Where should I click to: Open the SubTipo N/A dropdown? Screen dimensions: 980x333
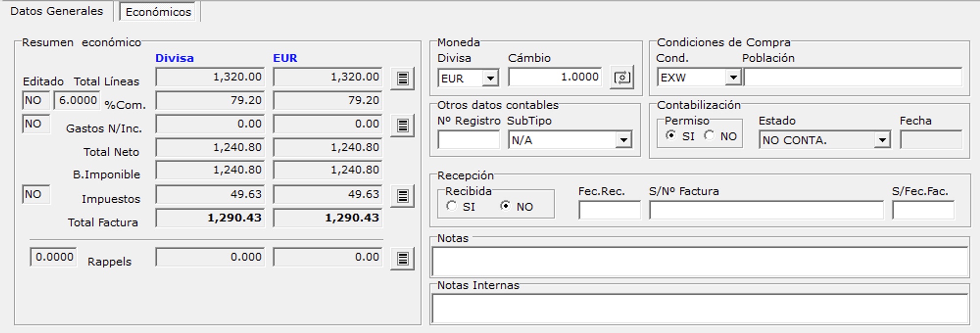pyautogui.click(x=623, y=141)
